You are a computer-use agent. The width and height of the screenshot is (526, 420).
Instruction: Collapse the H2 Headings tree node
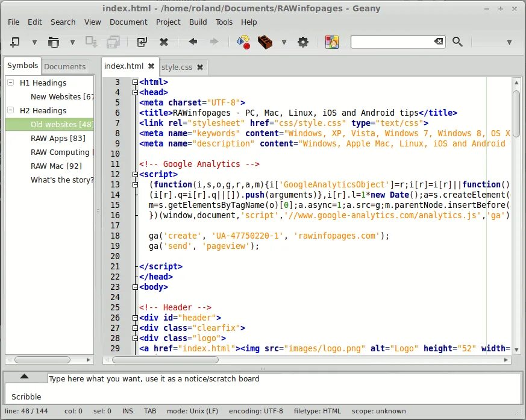pos(11,110)
